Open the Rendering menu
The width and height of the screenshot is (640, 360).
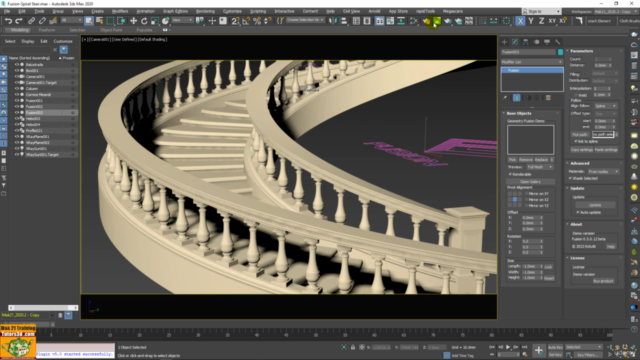205,11
